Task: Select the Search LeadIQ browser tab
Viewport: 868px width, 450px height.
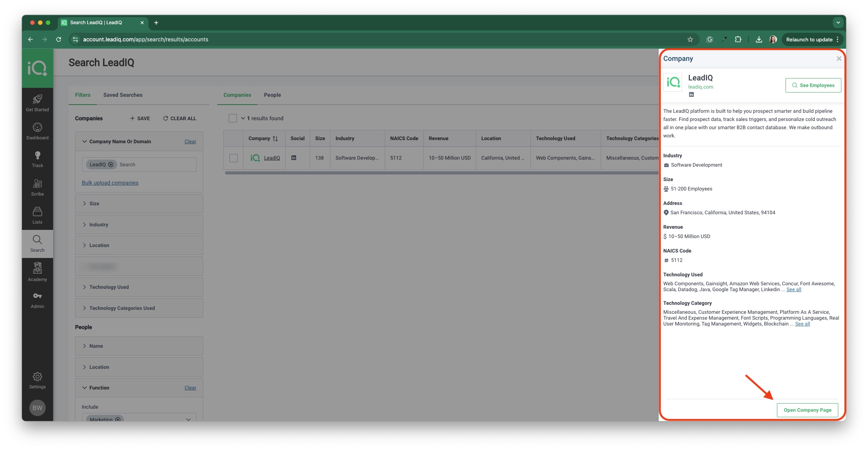Action: click(103, 23)
